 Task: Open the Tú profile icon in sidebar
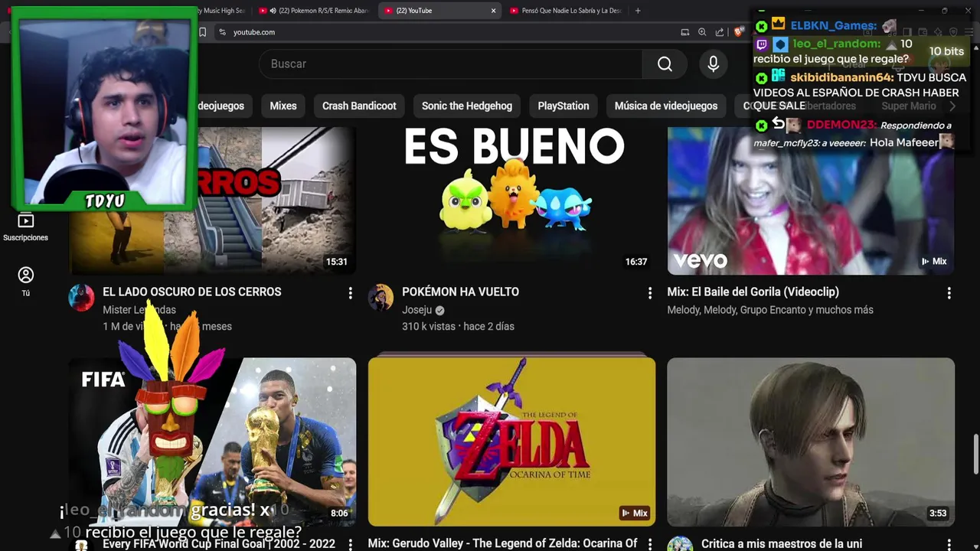pyautogui.click(x=25, y=281)
